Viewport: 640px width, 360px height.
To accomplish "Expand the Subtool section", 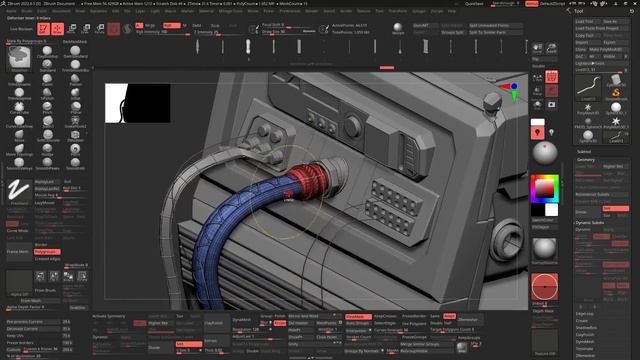I will 584,151.
